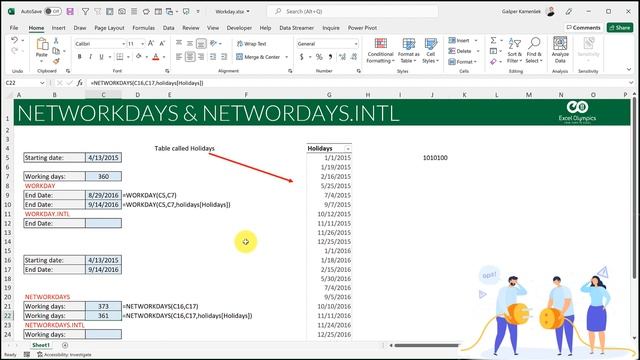Click the Format Painter brush

coord(56,61)
